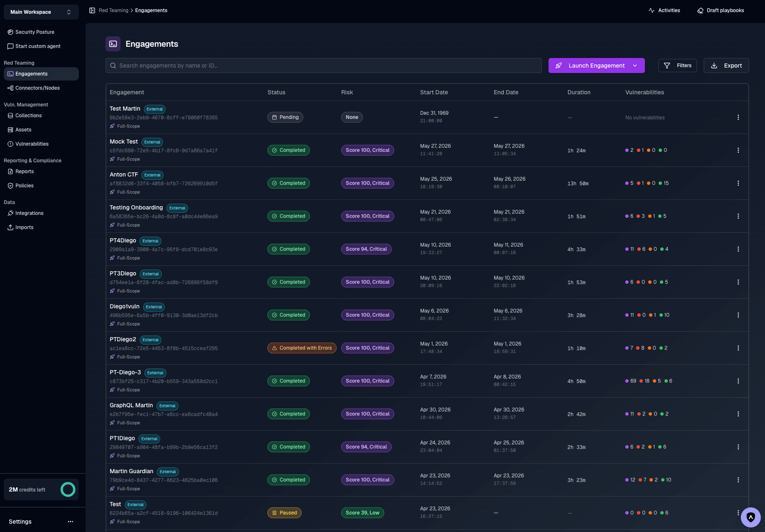Open row actions for Testing Onboarding
The image size is (765, 532).
click(738, 216)
